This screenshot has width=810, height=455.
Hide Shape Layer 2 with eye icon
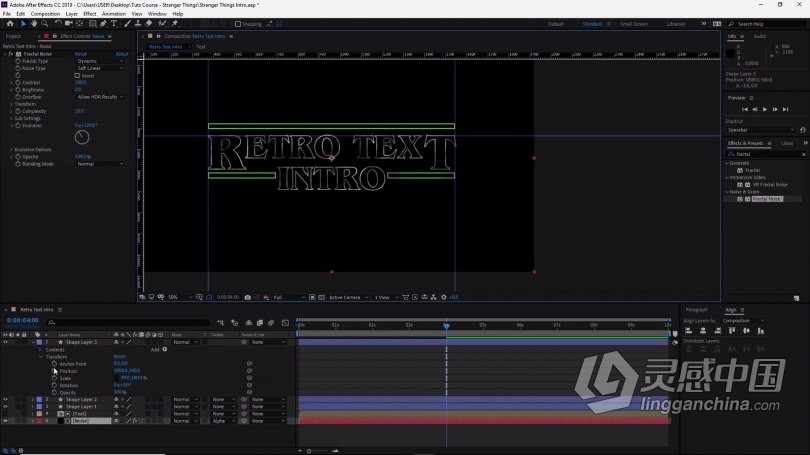(x=5, y=399)
